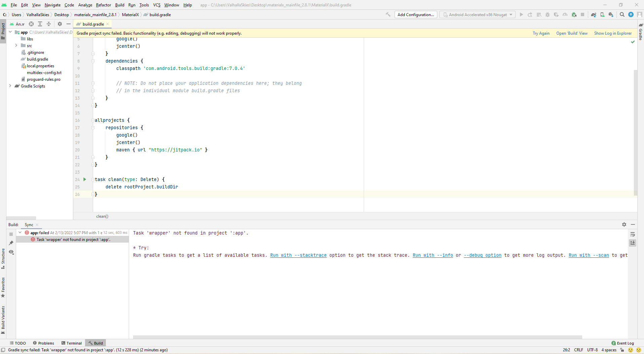Click the Apply Code Changes icon
The width and height of the screenshot is (644, 354).
click(539, 14)
